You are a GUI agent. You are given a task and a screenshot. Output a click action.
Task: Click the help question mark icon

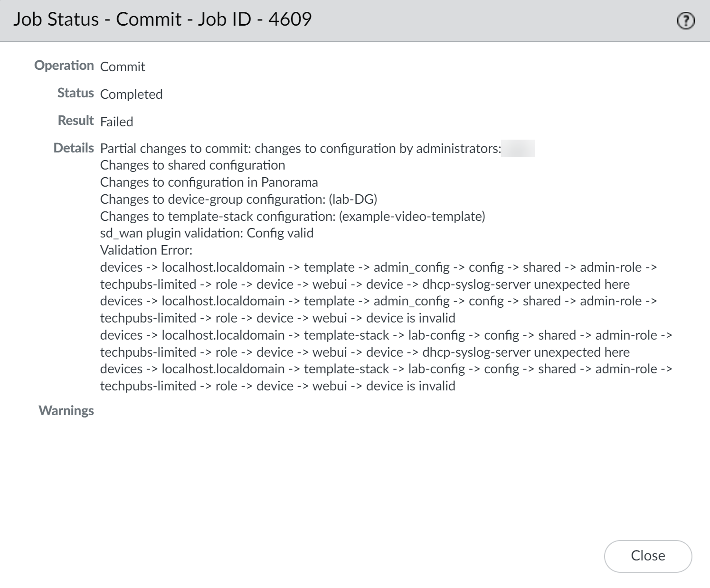click(x=685, y=21)
